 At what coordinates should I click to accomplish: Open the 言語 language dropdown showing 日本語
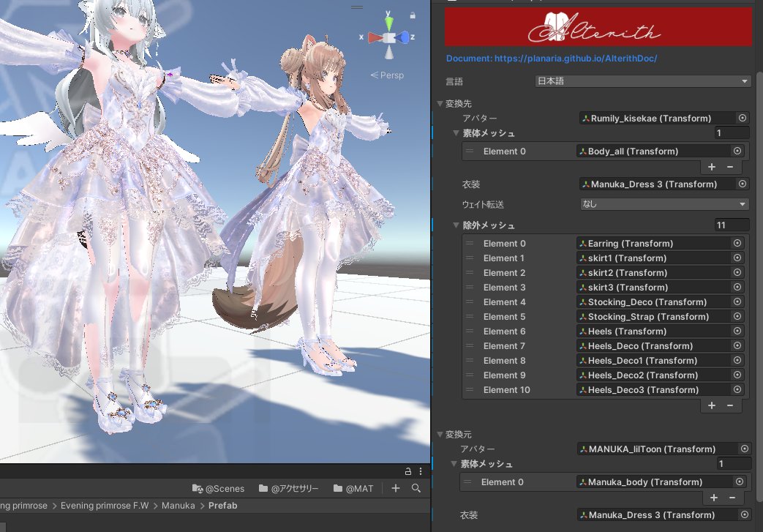tap(642, 81)
